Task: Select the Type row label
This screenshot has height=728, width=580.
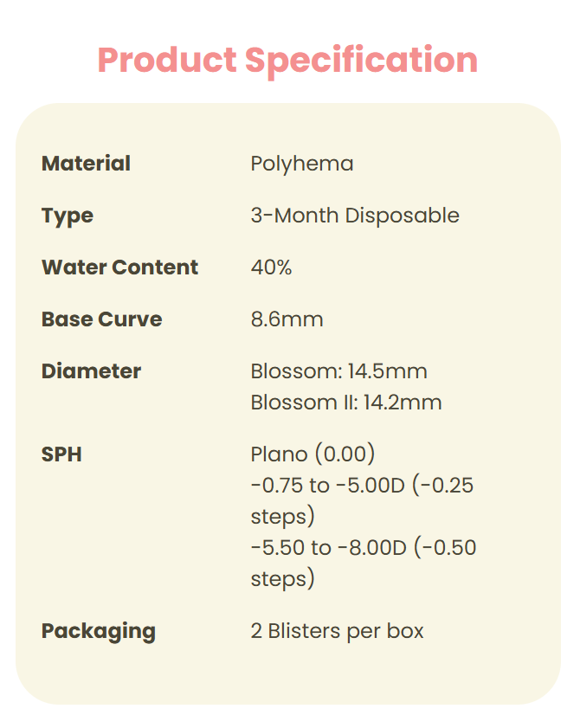Action: [x=67, y=216]
